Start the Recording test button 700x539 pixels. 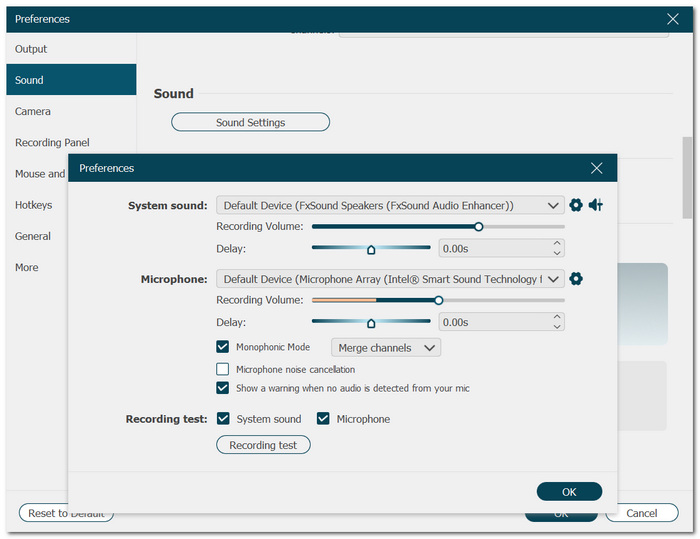click(263, 445)
